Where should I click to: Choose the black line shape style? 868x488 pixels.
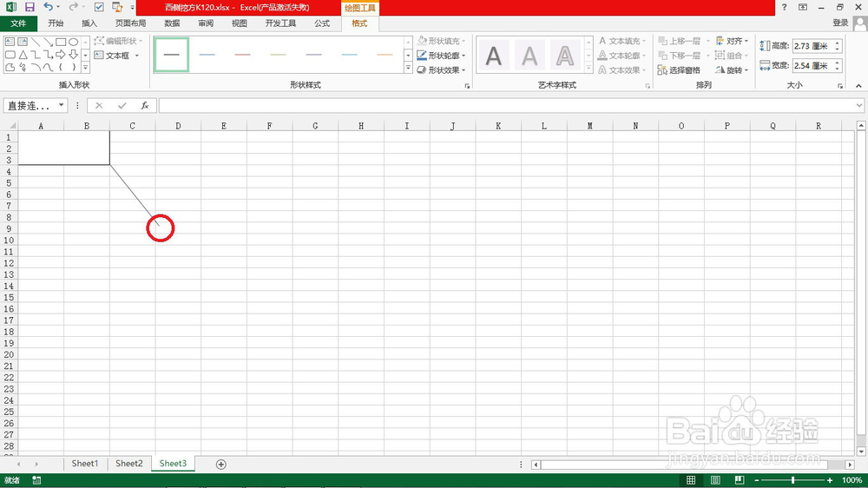click(x=172, y=55)
